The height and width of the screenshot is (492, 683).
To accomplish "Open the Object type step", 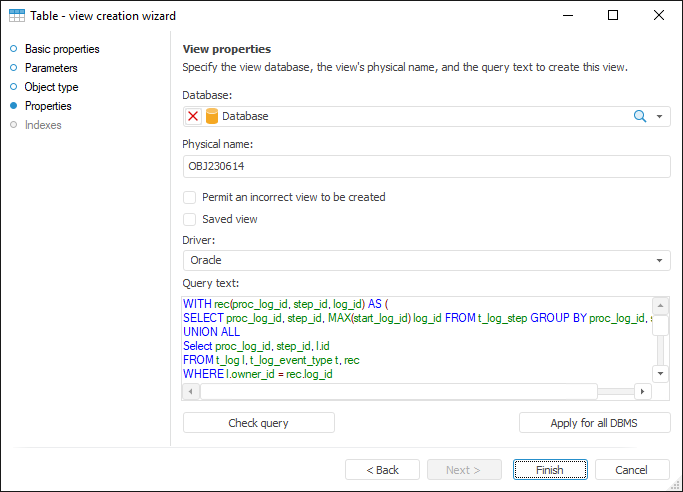I will [51, 87].
